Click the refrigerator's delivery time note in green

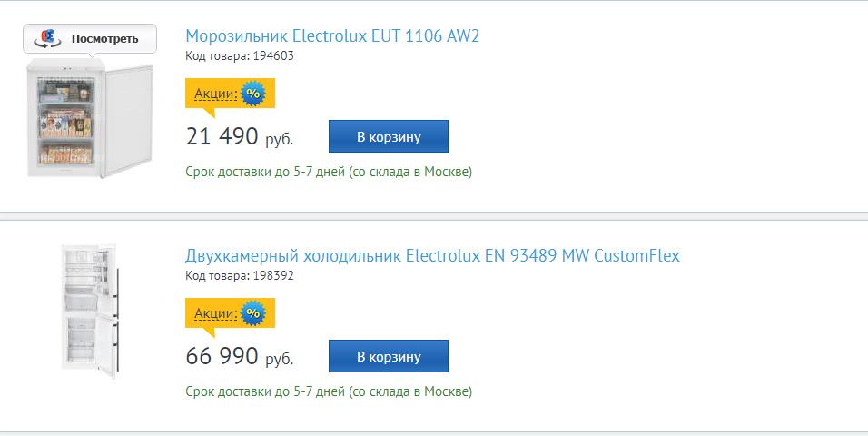click(329, 391)
